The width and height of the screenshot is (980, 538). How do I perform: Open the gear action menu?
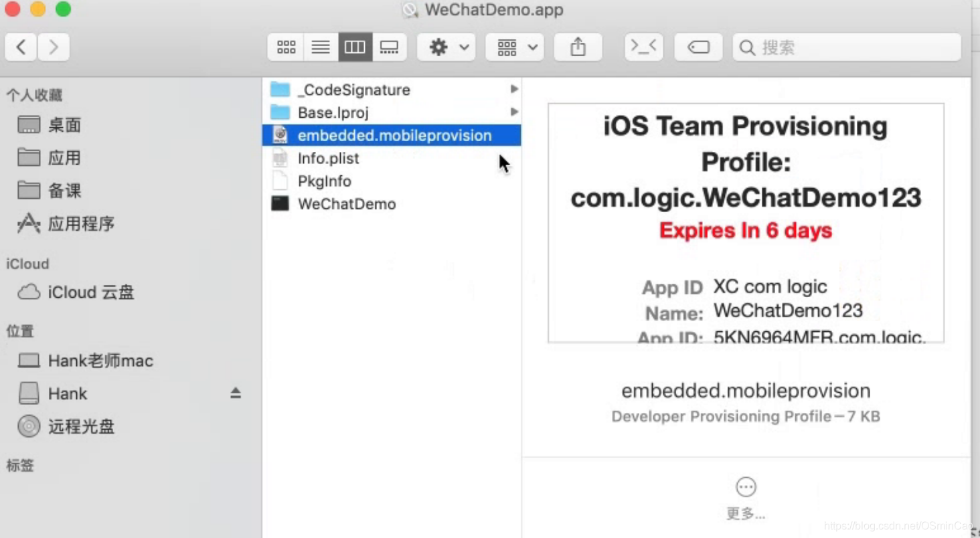click(x=446, y=48)
